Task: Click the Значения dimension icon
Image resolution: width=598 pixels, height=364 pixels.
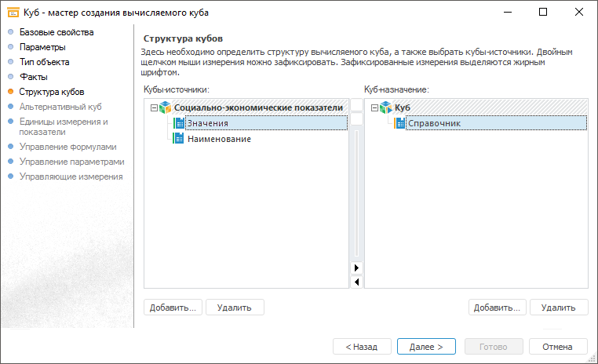Action: pos(179,123)
